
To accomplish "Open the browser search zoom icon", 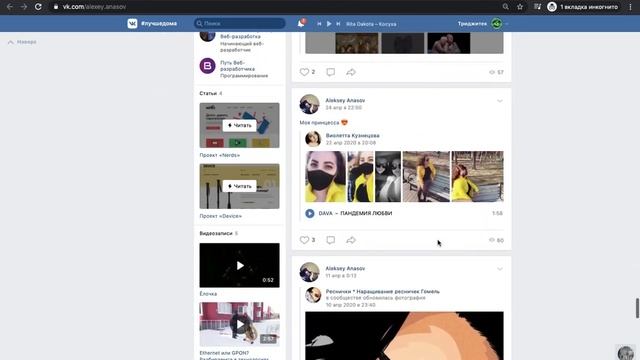I will pyautogui.click(x=506, y=7).
